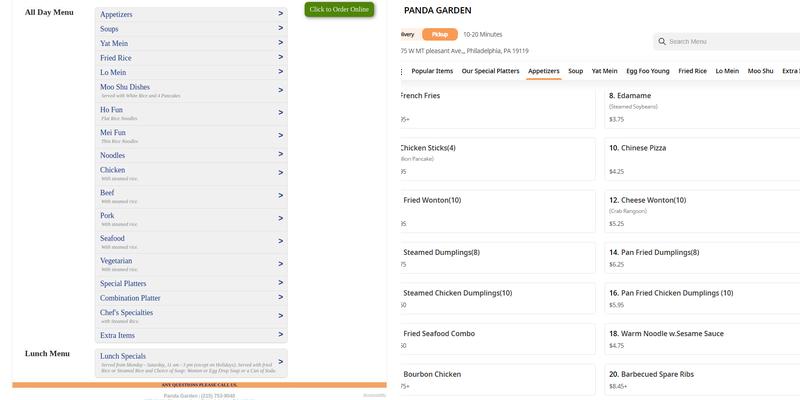This screenshot has width=800, height=400.
Task: Expand the Moo Shu Dishes section
Action: (x=191, y=90)
